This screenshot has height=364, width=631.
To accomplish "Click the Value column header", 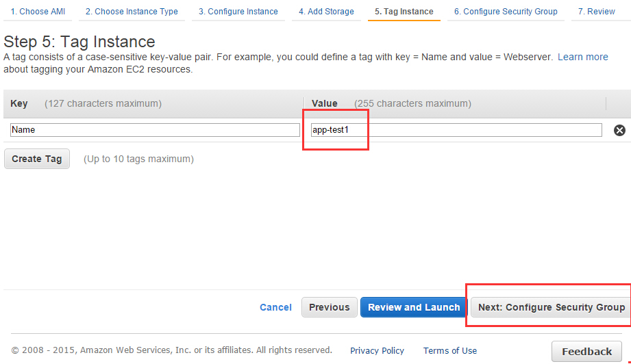I will (324, 103).
